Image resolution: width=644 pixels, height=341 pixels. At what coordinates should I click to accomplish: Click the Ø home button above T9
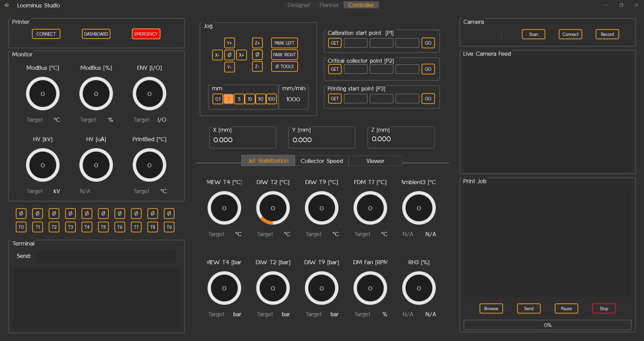pyautogui.click(x=169, y=213)
